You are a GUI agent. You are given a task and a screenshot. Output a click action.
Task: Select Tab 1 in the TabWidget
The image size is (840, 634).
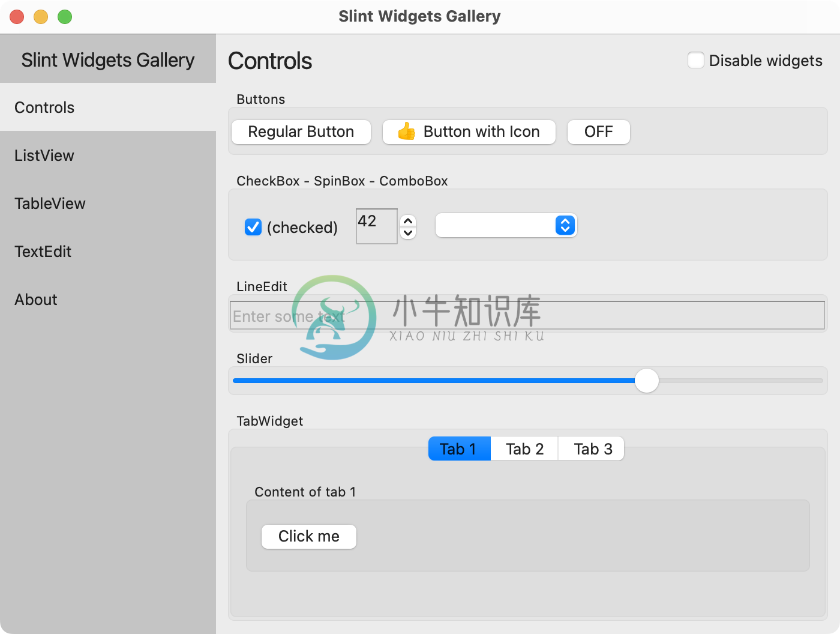458,448
